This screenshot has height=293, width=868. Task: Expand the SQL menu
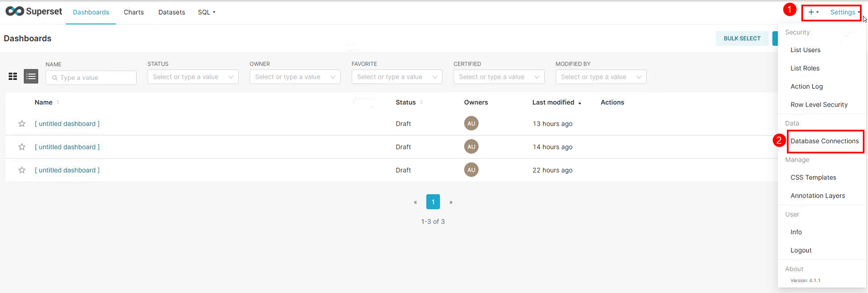[206, 12]
